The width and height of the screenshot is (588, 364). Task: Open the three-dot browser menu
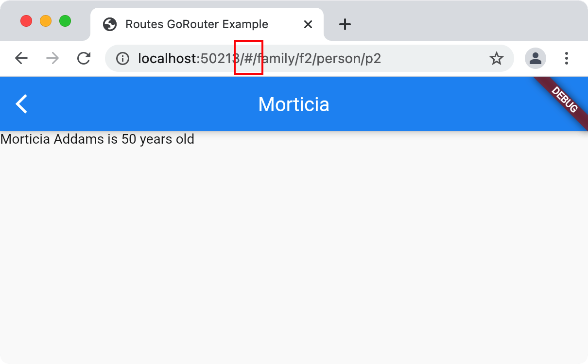(567, 58)
